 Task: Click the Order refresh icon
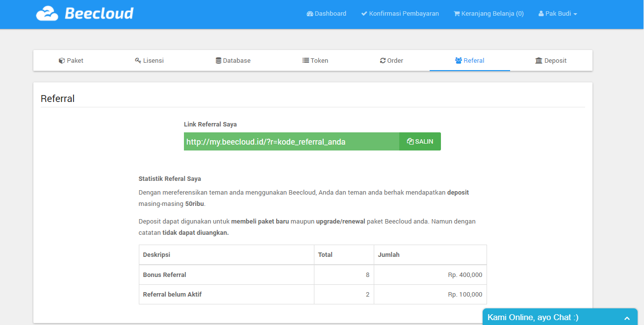383,61
